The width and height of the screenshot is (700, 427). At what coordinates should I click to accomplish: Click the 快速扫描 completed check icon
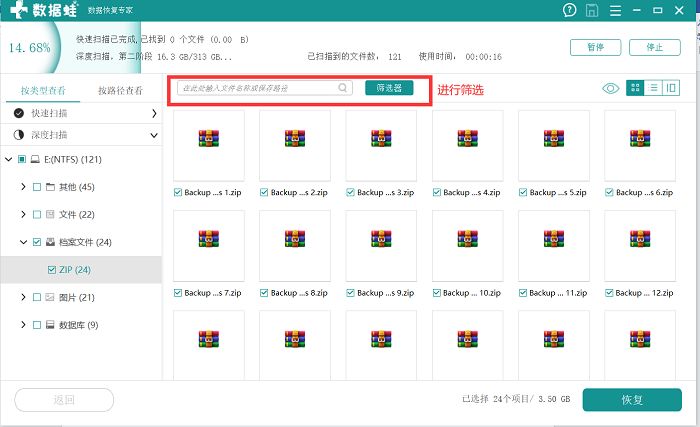[19, 113]
